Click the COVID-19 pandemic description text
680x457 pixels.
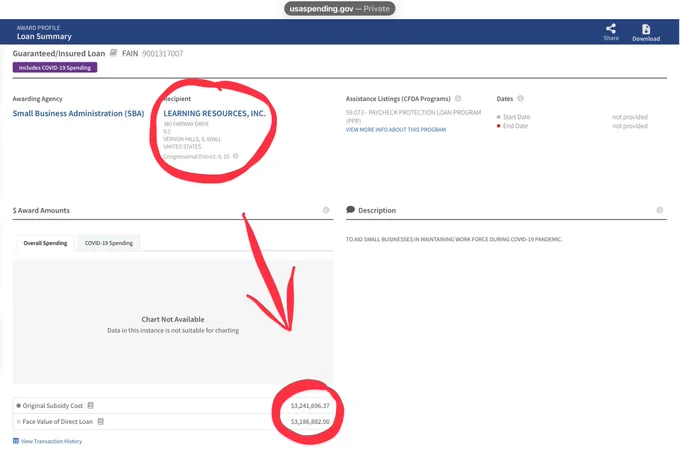point(454,239)
